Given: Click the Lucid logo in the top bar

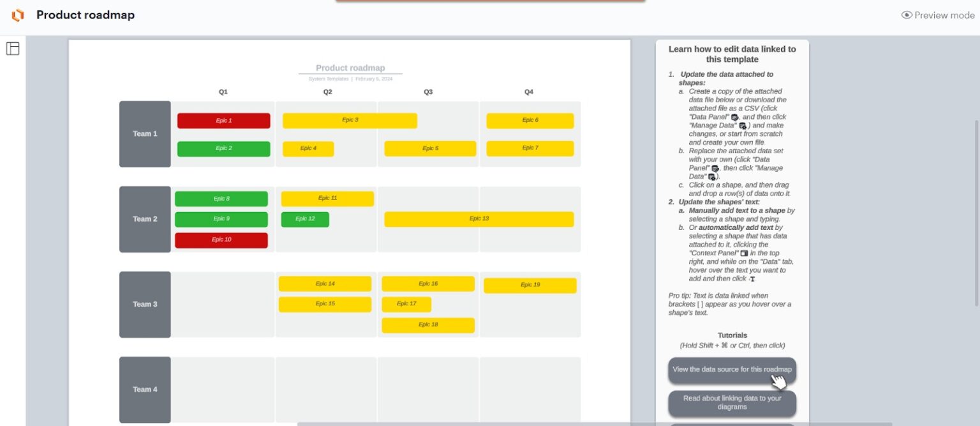Looking at the screenshot, I should 17,15.
